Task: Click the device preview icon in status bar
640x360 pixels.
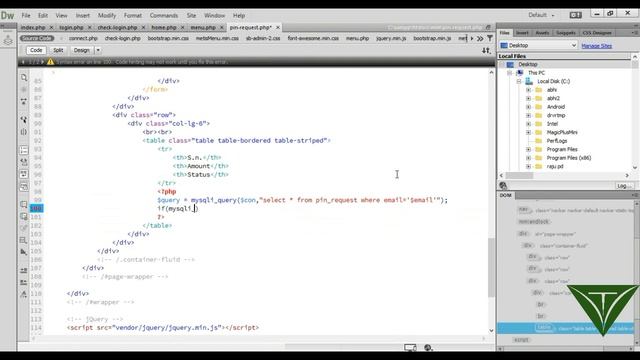Action: [410, 348]
